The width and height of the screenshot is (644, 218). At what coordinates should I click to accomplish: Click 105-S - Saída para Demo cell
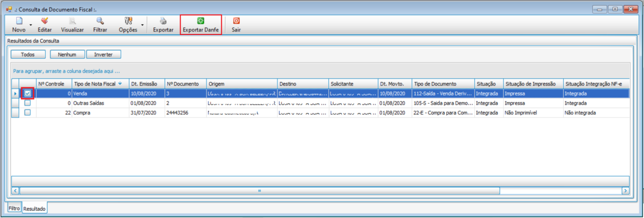443,103
